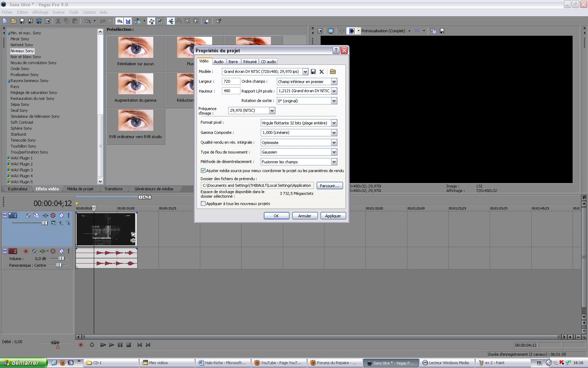This screenshot has height=368, width=588.
Task: Click the Appliquer button
Action: [x=333, y=216]
